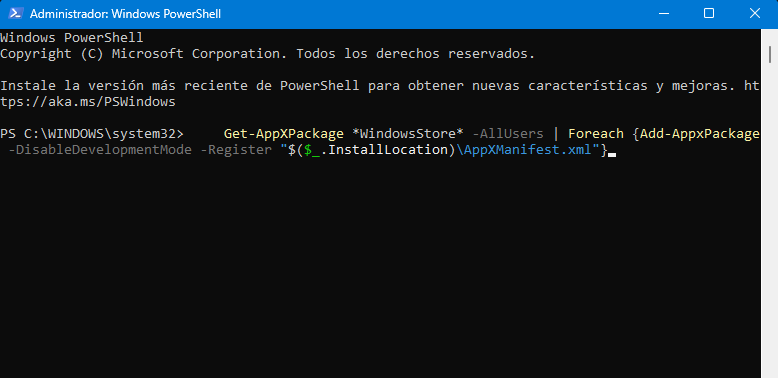Click the PS C:\WINDOWS\system32> prompt
778x378 pixels.
point(92,133)
